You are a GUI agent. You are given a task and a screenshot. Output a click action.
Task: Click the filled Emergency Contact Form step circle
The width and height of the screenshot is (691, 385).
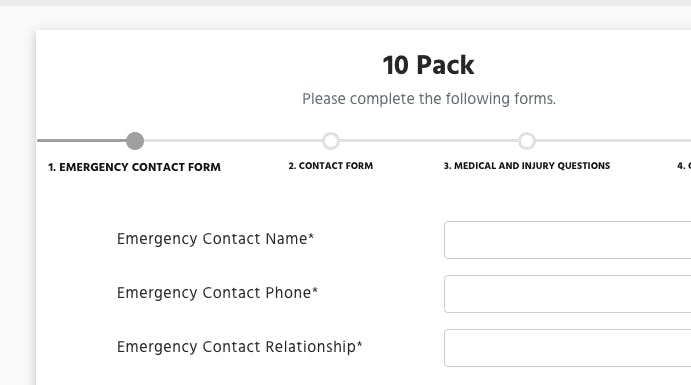pos(135,141)
